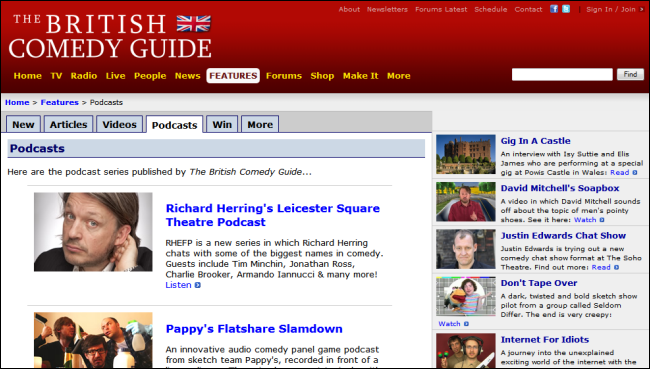Click Internet For Idiots thumbnail
This screenshot has height=369, width=650.
pyautogui.click(x=466, y=350)
